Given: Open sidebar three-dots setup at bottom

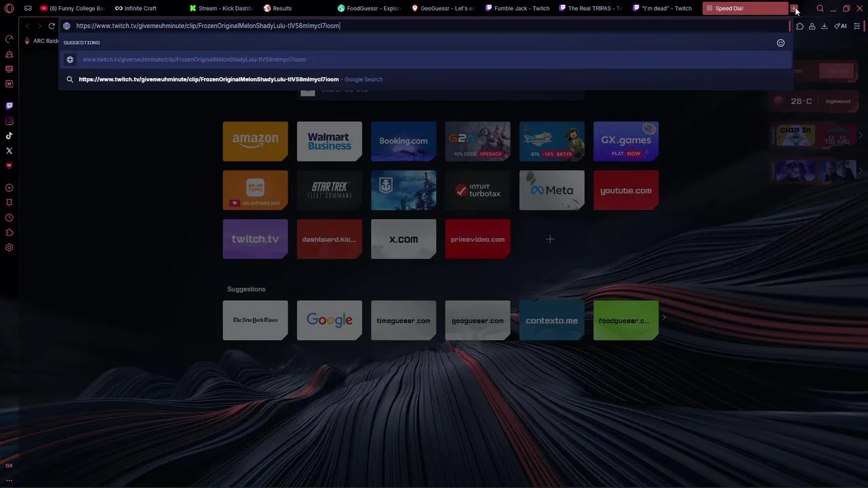Looking at the screenshot, I should (x=9, y=480).
